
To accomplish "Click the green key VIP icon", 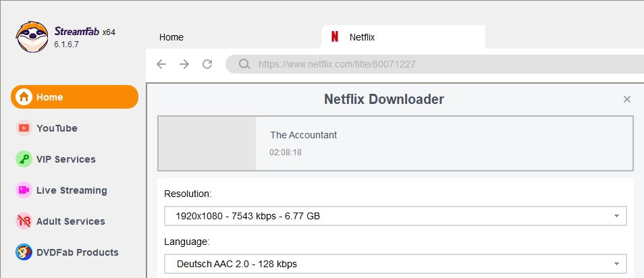I will (x=24, y=159).
